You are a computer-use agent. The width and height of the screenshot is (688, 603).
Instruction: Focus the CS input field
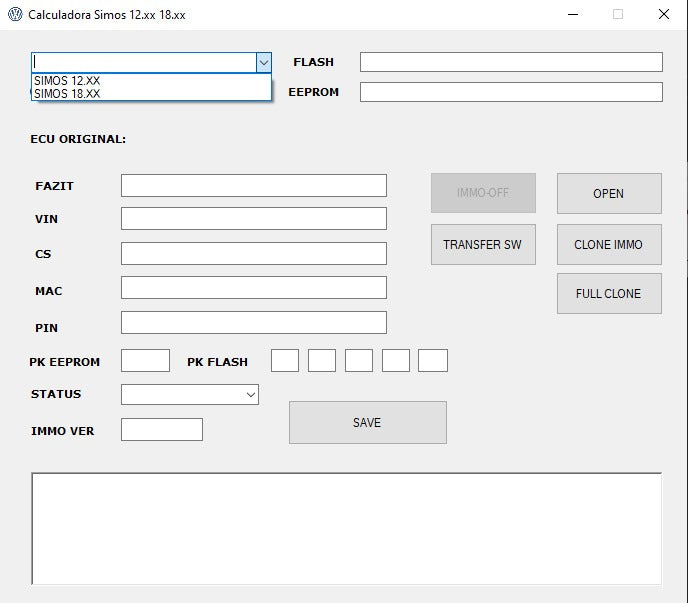point(254,253)
